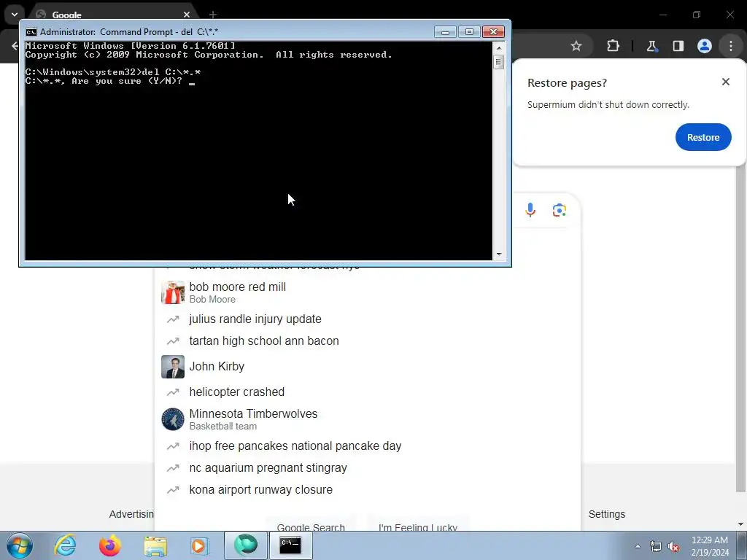747x560 pixels.
Task: Click the page scrollbar down arrow
Action: 740,525
